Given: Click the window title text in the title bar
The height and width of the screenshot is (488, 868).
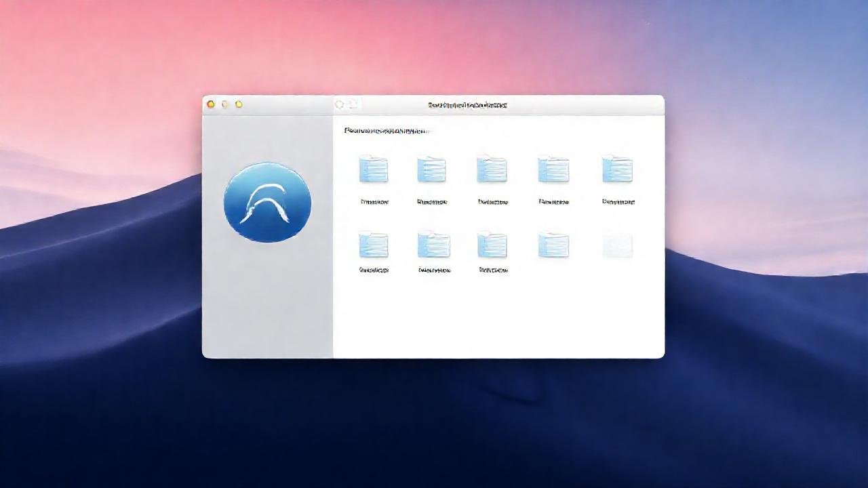Looking at the screenshot, I should [468, 105].
